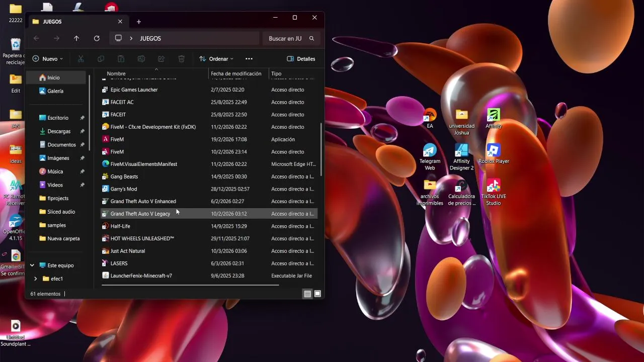Click the horizontal scrollbar under file list
The width and height of the screenshot is (644, 362).
[190, 285]
